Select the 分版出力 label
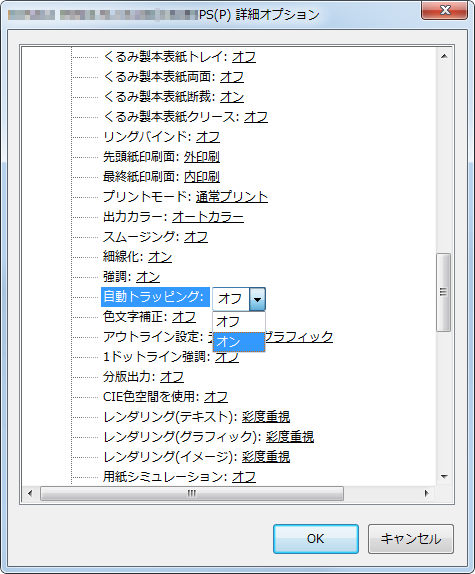 coord(129,377)
